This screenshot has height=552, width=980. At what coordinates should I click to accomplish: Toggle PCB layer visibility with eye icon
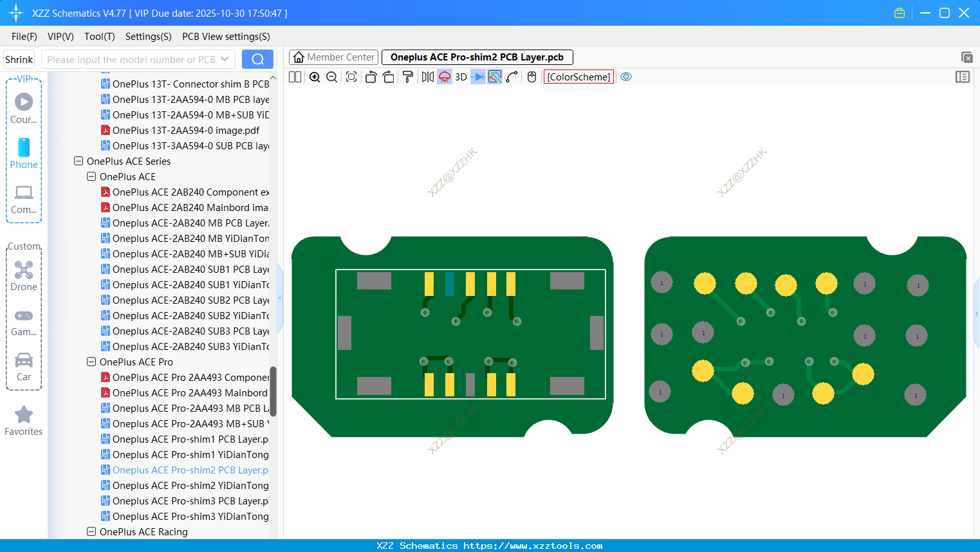click(626, 77)
